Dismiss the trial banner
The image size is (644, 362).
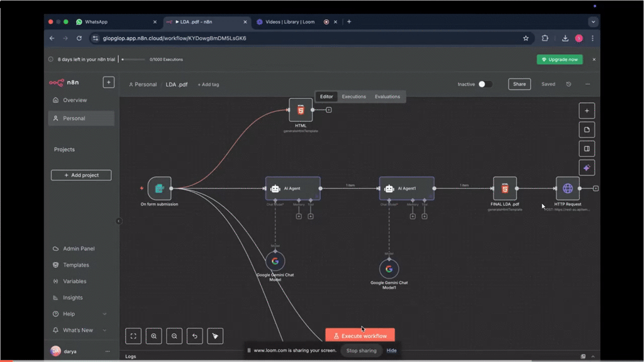594,60
